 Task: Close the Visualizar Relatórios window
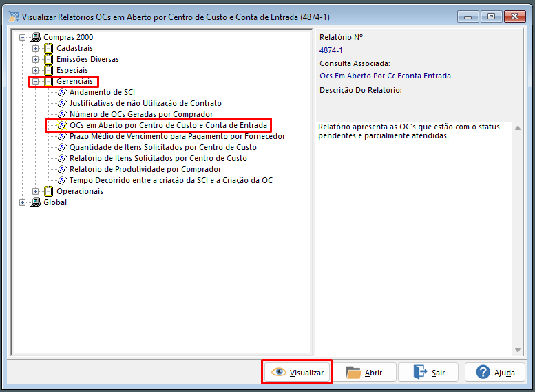click(x=514, y=17)
